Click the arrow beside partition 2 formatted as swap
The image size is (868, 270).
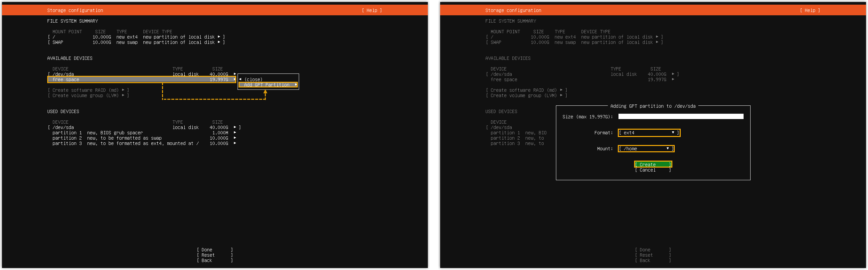235,138
